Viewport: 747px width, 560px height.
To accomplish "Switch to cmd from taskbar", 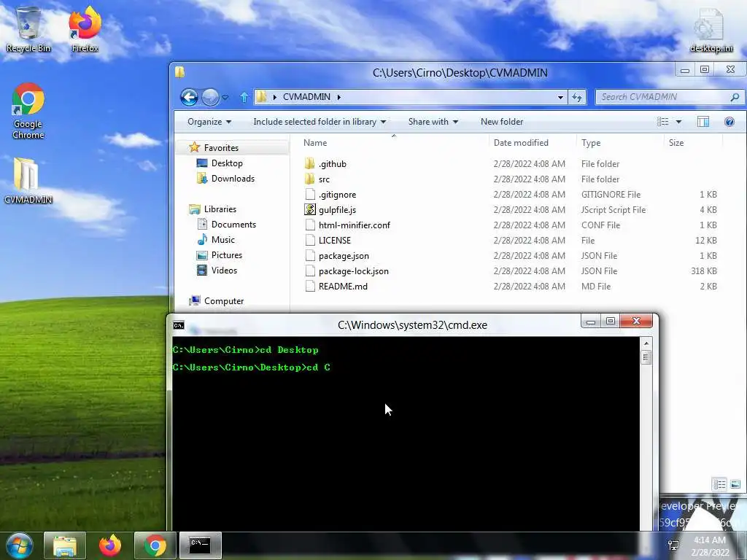I will pyautogui.click(x=200, y=545).
